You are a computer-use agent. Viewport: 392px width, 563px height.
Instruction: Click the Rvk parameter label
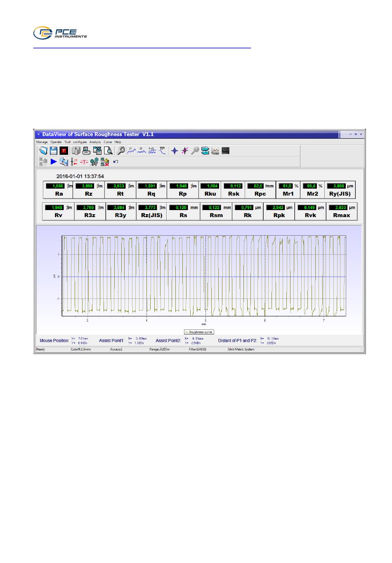click(310, 215)
